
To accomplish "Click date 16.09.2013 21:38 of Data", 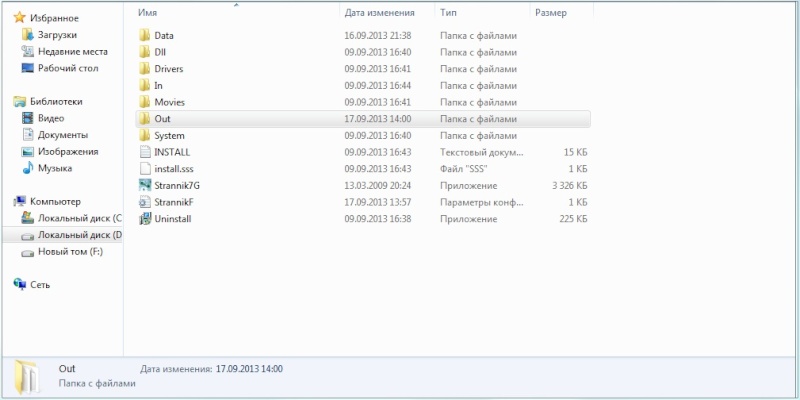I will coord(378,36).
